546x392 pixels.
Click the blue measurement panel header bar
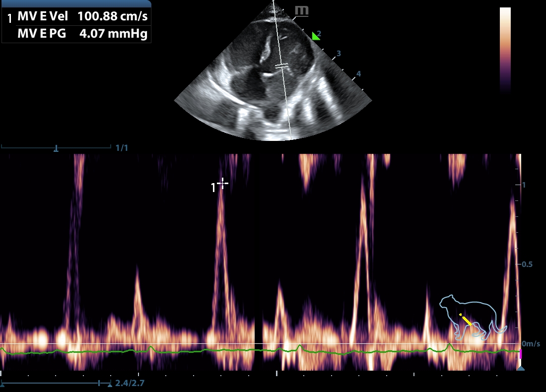[x=76, y=3]
